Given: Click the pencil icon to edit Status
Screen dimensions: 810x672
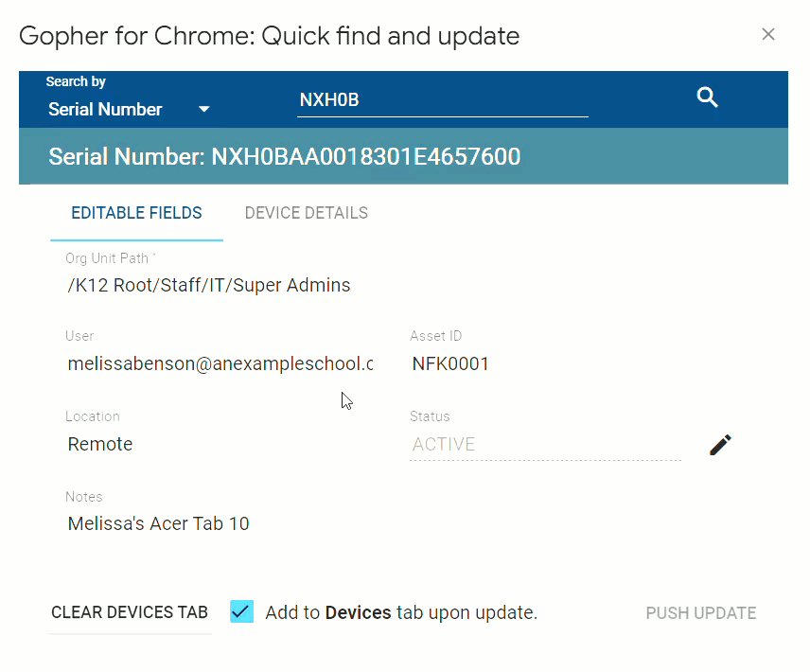Looking at the screenshot, I should tap(720, 444).
